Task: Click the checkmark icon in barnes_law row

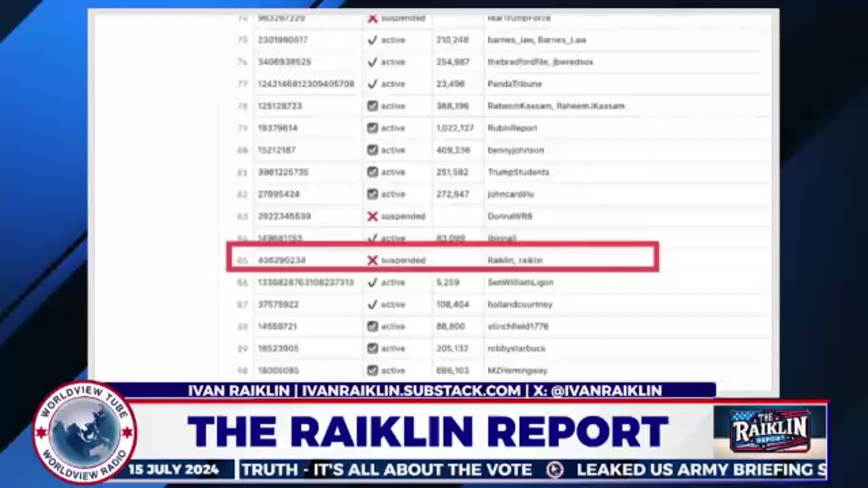Action: (372, 40)
